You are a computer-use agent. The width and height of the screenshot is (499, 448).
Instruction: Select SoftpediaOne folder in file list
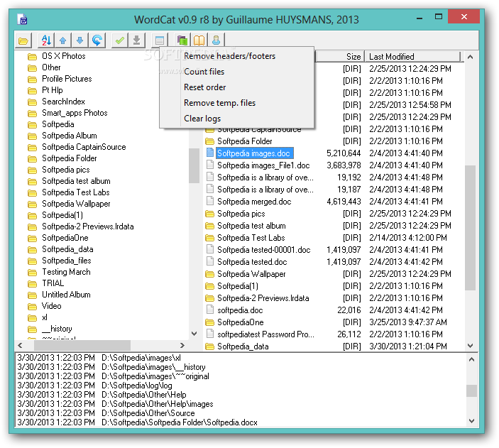pos(240,322)
